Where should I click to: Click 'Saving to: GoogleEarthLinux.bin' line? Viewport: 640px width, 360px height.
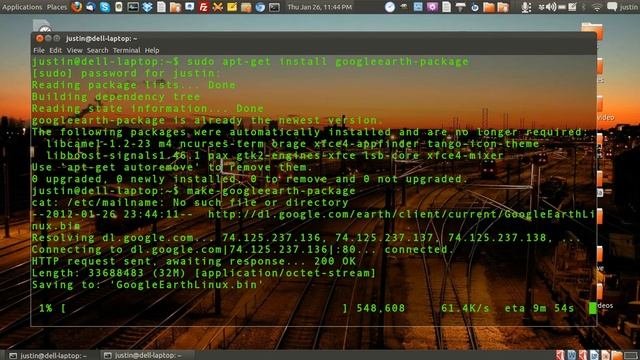[147, 285]
